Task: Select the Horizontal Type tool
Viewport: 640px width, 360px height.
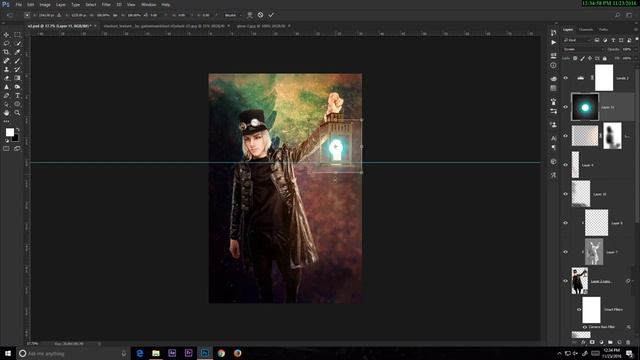Action: point(17,96)
